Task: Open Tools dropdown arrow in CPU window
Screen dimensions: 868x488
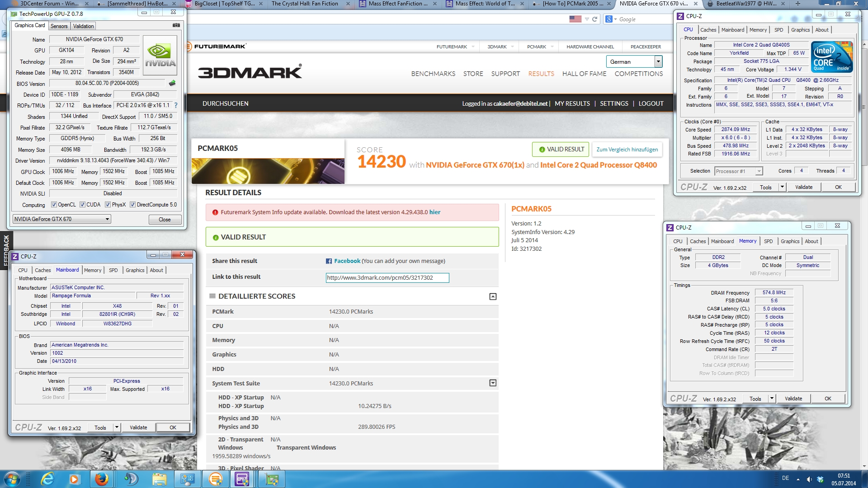Action: tap(783, 187)
